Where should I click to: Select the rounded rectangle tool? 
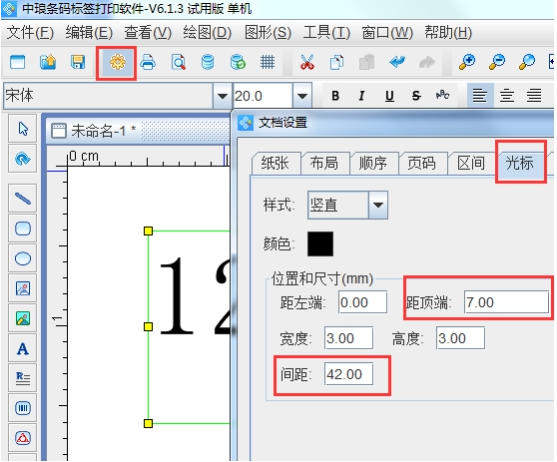pos(23,228)
